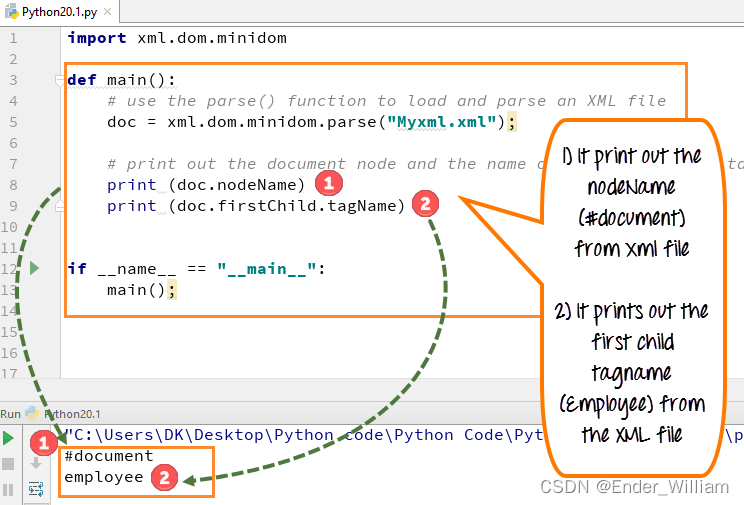This screenshot has height=505, width=744.
Task: Click the green run gutter arrow at line 12
Action: click(34, 269)
